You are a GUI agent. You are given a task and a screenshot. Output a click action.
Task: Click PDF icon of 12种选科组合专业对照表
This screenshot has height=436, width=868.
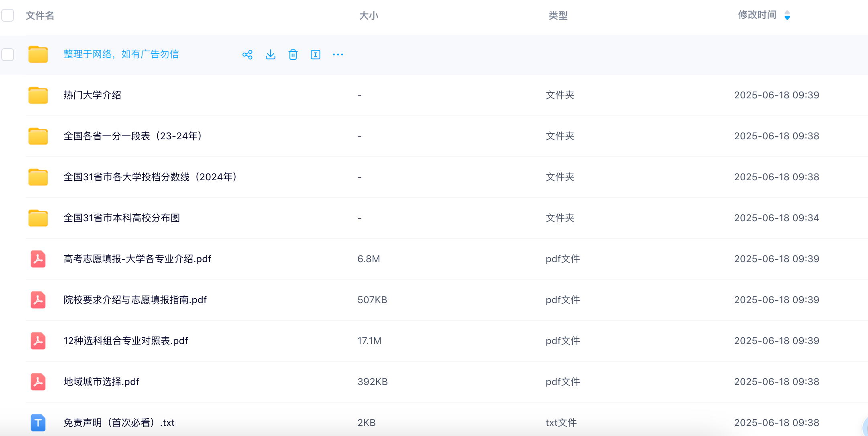pos(38,340)
